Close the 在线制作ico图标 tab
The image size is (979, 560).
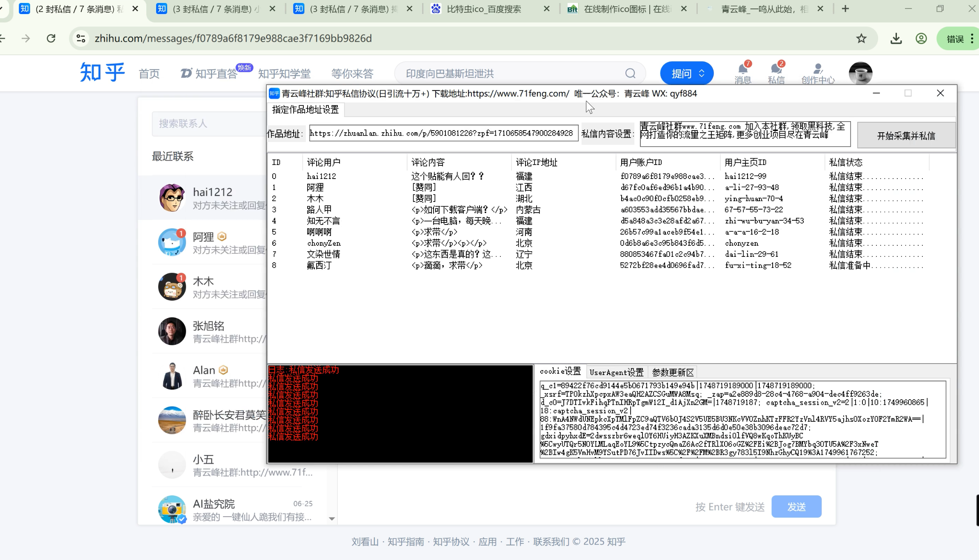pos(684,9)
